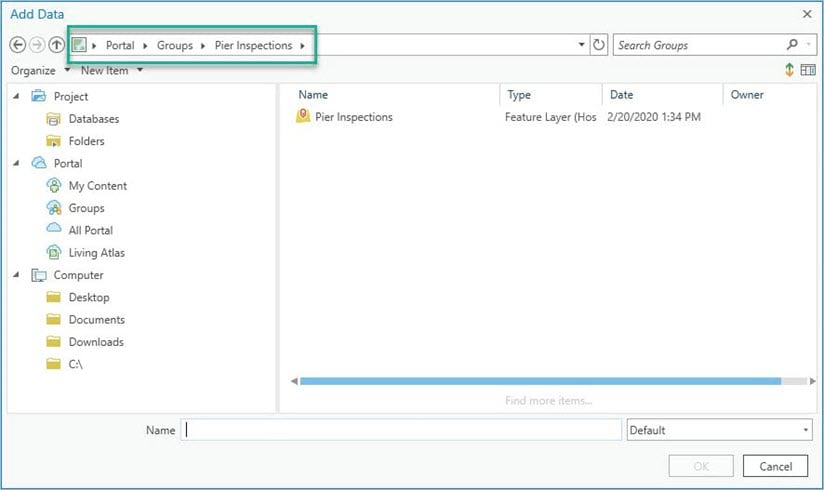Click the scrollbar right arrow
The width and height of the screenshot is (824, 490).
coord(812,381)
